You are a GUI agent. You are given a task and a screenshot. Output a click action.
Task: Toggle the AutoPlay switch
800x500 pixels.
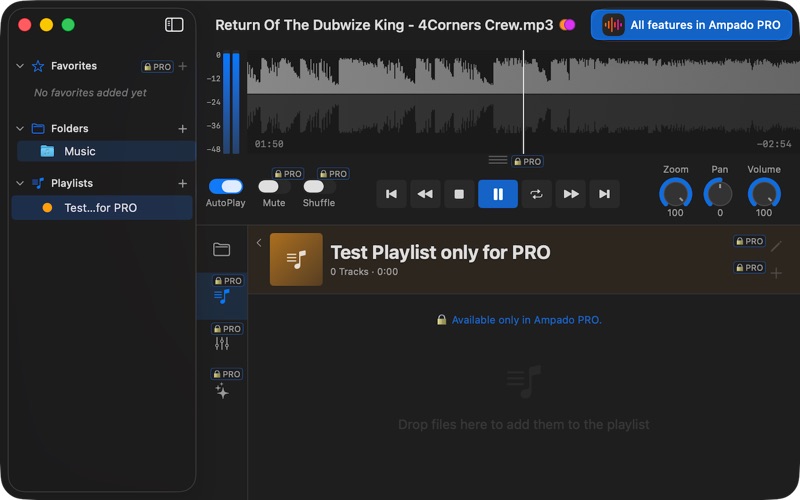[226, 186]
